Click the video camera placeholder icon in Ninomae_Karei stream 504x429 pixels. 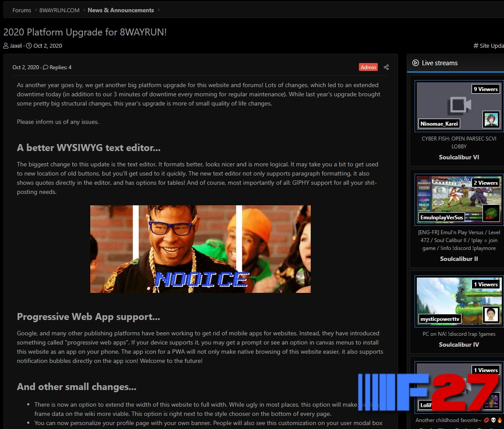(459, 105)
